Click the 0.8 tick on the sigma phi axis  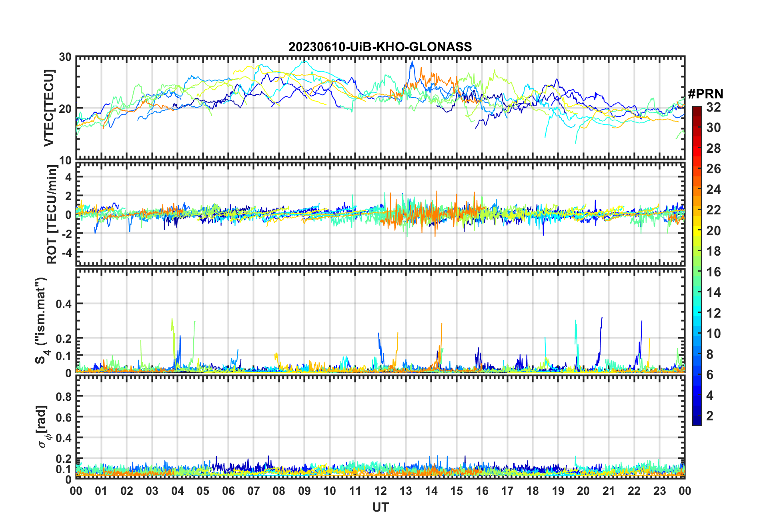pyautogui.click(x=64, y=397)
